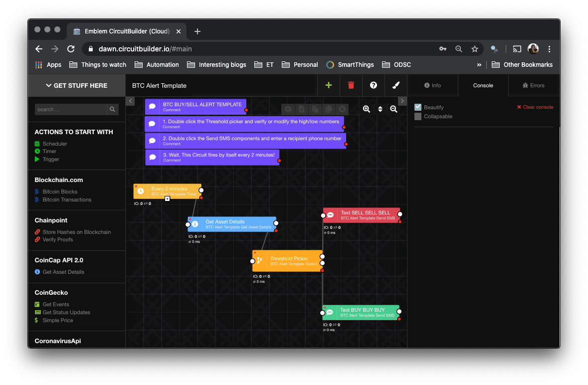Click the delete component X icon in canvas toolbar
The image size is (588, 385).
click(342, 109)
